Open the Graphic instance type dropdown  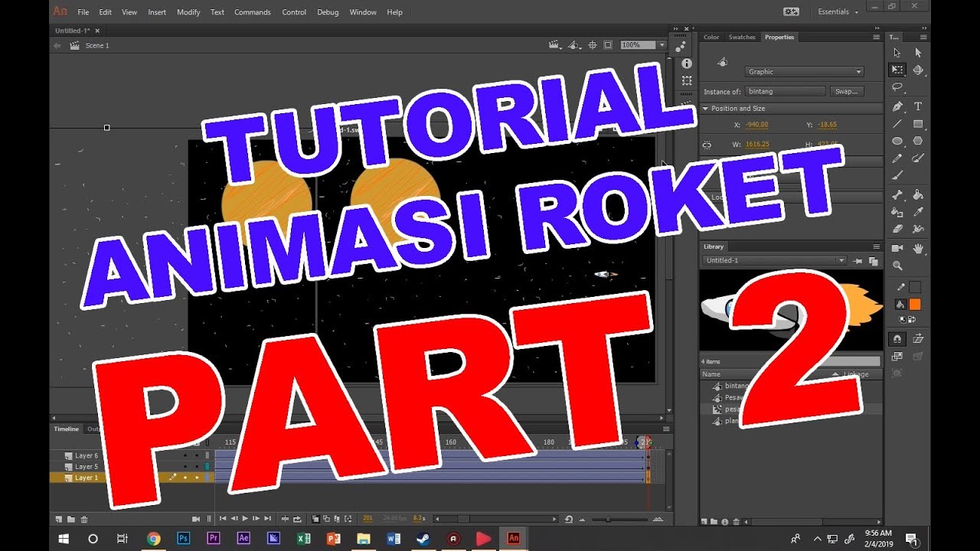(x=804, y=72)
